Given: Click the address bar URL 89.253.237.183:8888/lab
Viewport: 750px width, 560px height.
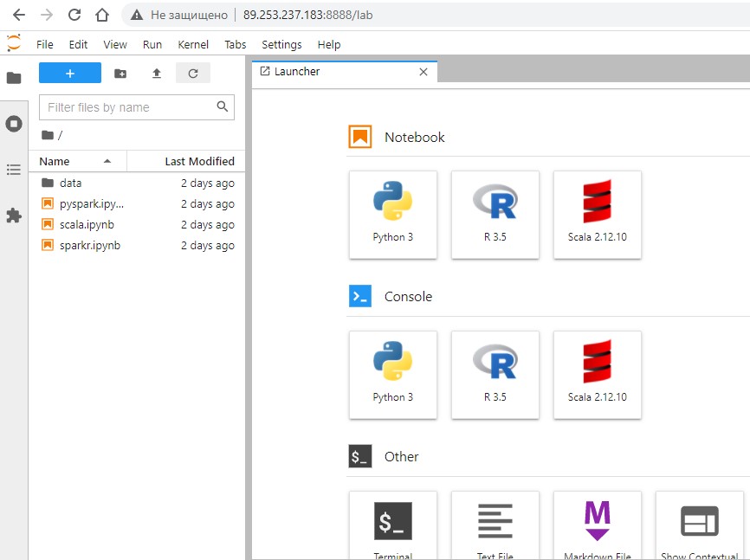Looking at the screenshot, I should 307,16.
